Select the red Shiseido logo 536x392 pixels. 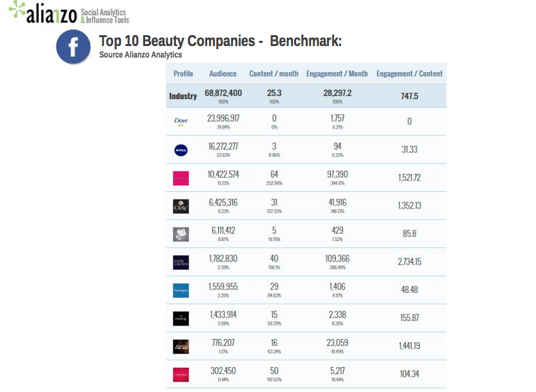pyautogui.click(x=181, y=375)
